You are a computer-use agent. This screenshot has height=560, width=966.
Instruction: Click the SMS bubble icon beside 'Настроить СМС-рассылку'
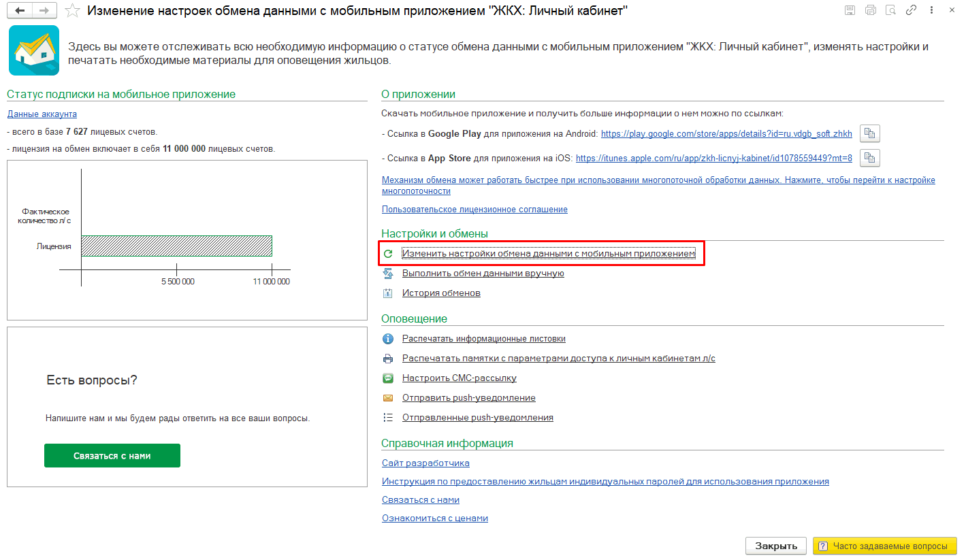click(388, 378)
